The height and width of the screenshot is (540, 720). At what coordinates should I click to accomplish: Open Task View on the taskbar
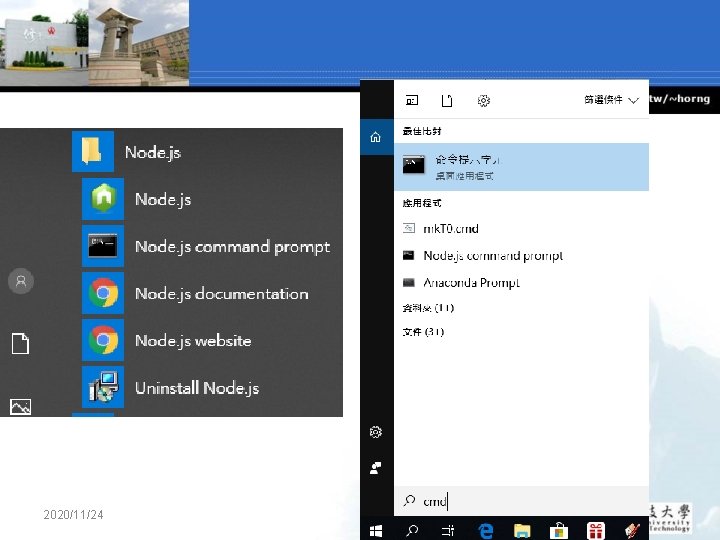[448, 531]
